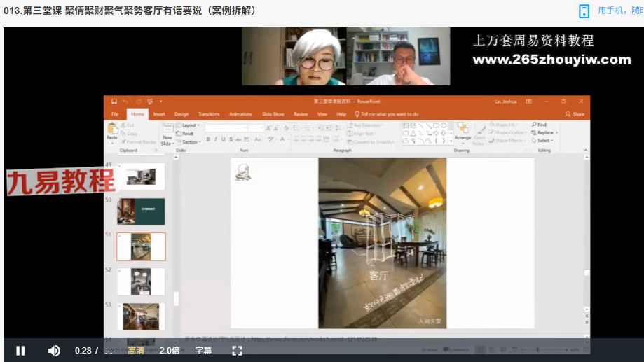
Task: Expand the shapes gallery More arrow
Action: [x=451, y=141]
